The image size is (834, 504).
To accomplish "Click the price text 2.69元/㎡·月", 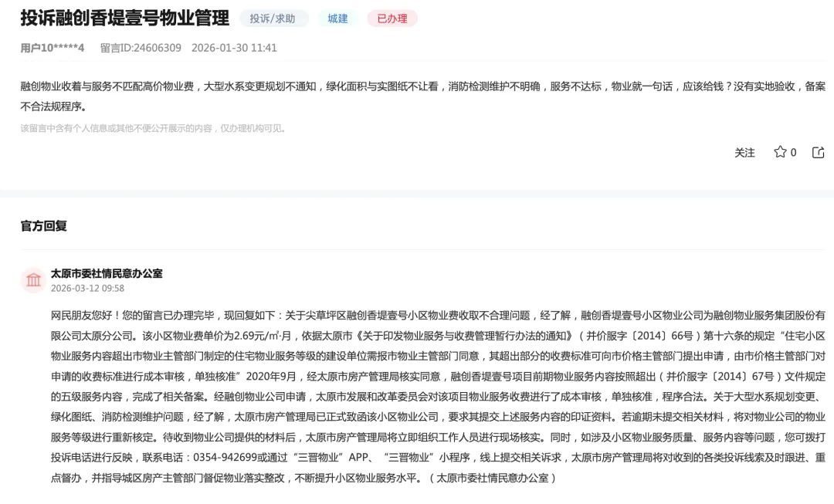I will (x=263, y=336).
